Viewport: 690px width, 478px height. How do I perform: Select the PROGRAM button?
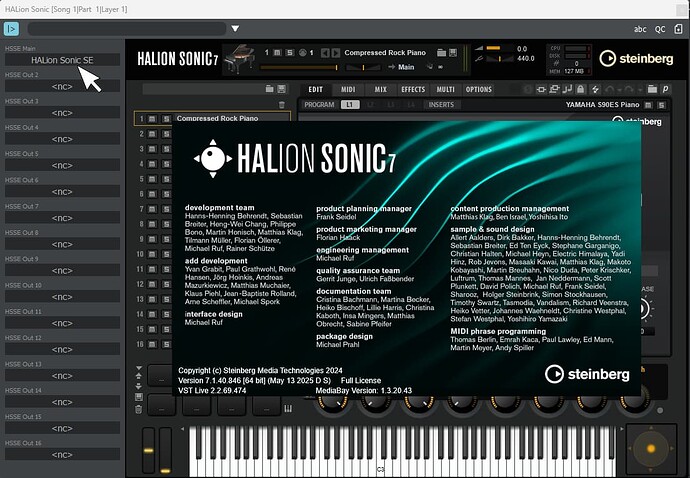pos(319,105)
